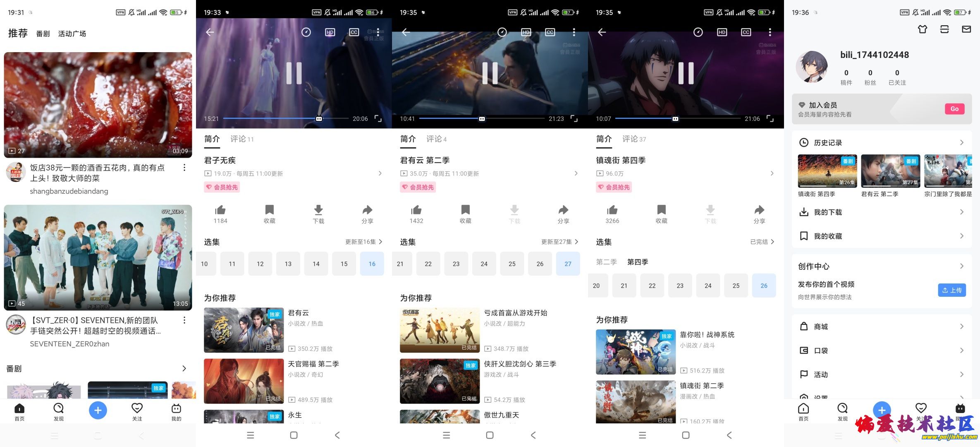Open the T-shirt theme icon on profile page
This screenshot has height=447, width=980.
[923, 29]
